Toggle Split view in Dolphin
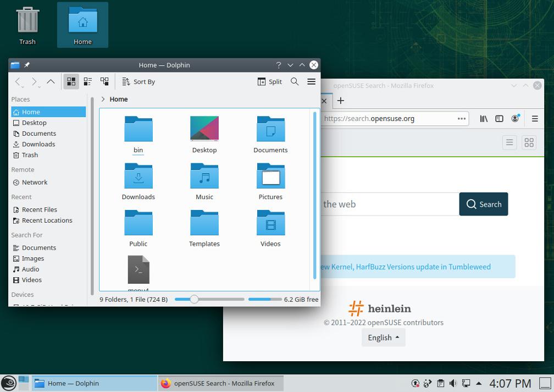554x392 pixels. pyautogui.click(x=269, y=82)
